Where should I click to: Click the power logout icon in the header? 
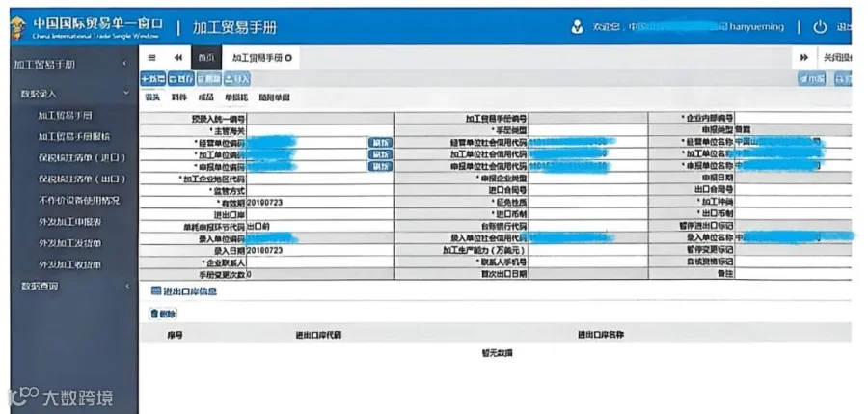[820, 27]
